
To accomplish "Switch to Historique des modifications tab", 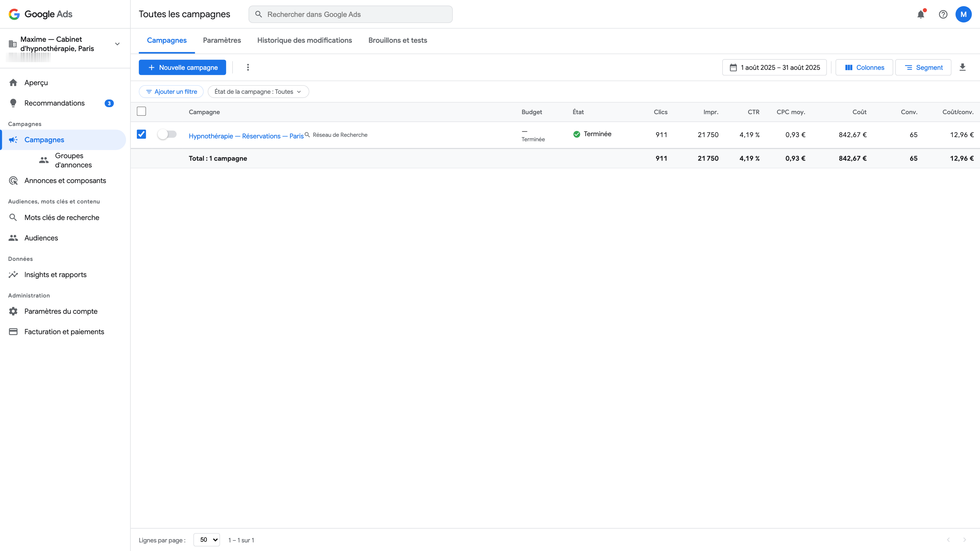I will [304, 40].
